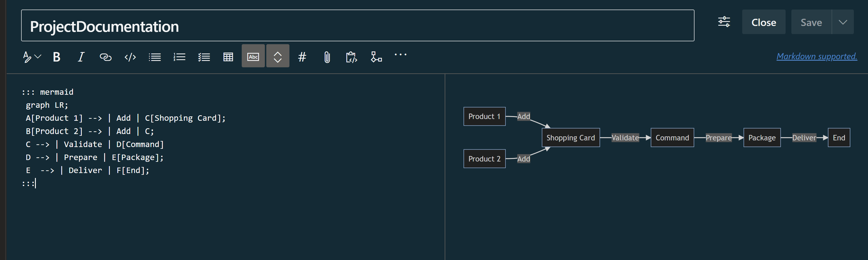This screenshot has width=868, height=260.
Task: Insert a table
Action: [x=228, y=56]
